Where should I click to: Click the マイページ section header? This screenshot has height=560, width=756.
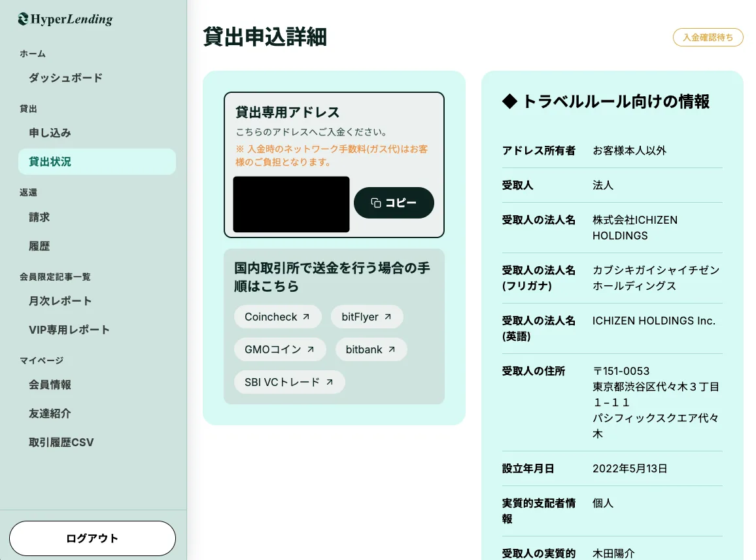(x=41, y=360)
